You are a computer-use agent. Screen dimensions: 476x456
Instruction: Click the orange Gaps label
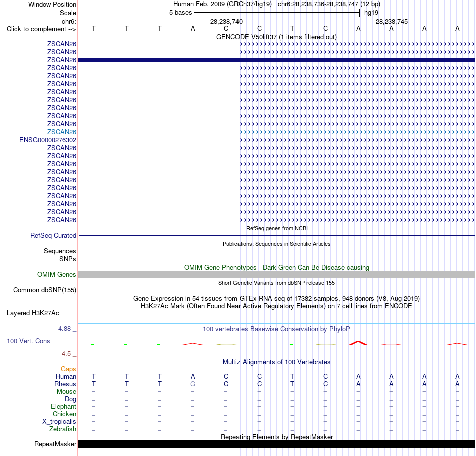click(x=68, y=369)
